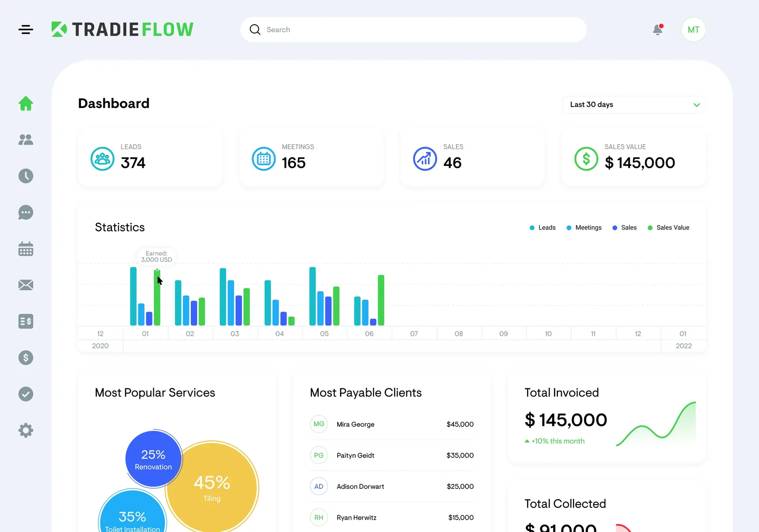Select the 2022 year label
This screenshot has height=532, width=759.
point(684,346)
